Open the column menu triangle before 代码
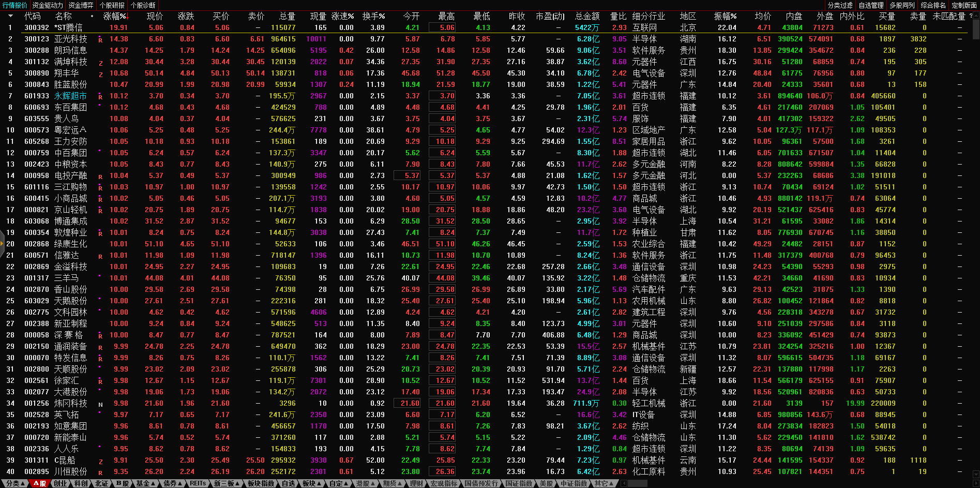 10,16
